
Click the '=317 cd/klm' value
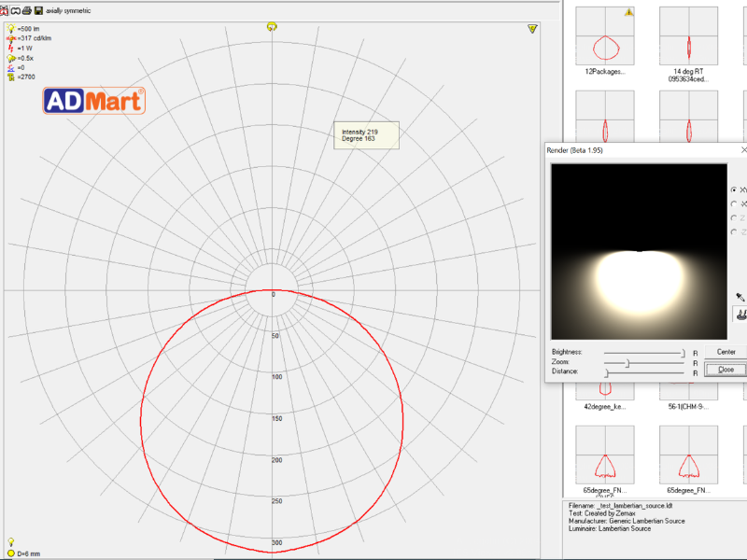tap(35, 38)
